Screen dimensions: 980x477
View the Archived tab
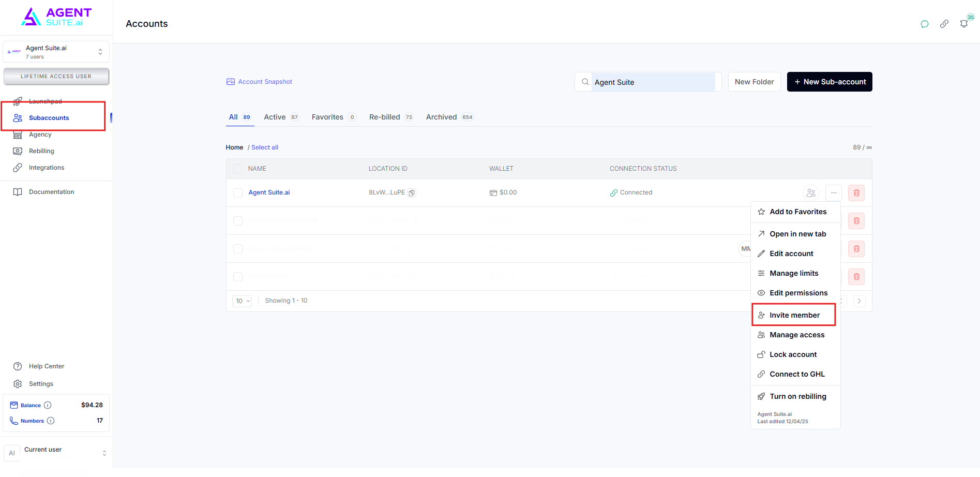(x=449, y=117)
